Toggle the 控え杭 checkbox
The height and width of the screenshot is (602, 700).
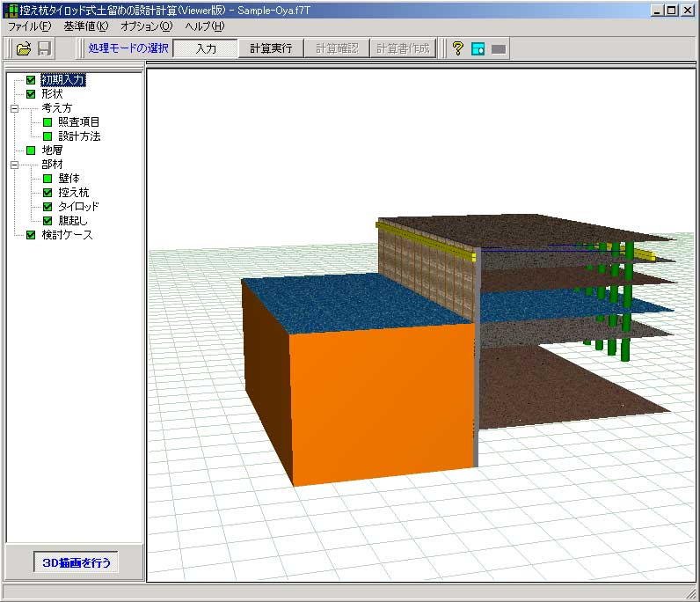pos(47,193)
